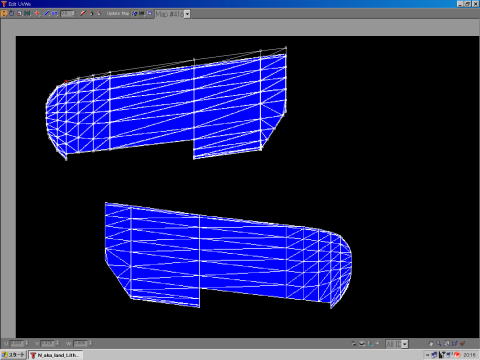The height and width of the screenshot is (360, 480).
Task: Click the red flag system tray icon
Action: [x=456, y=355]
